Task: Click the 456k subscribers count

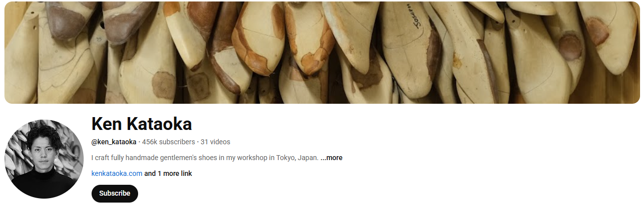Action: (x=168, y=142)
